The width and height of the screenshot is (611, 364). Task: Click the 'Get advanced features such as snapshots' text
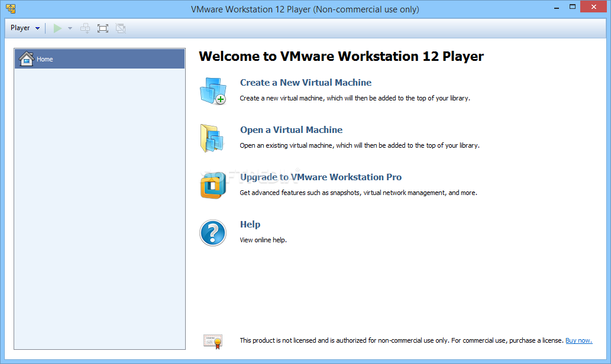(358, 193)
